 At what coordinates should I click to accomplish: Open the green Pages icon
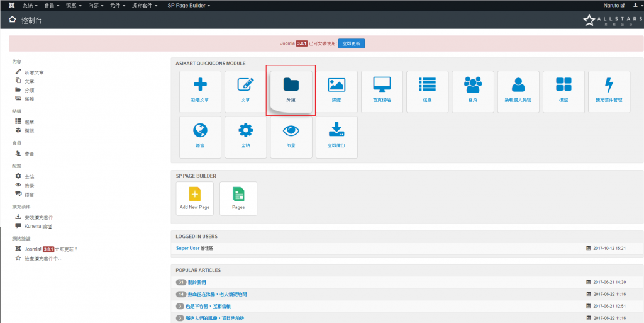(x=238, y=198)
